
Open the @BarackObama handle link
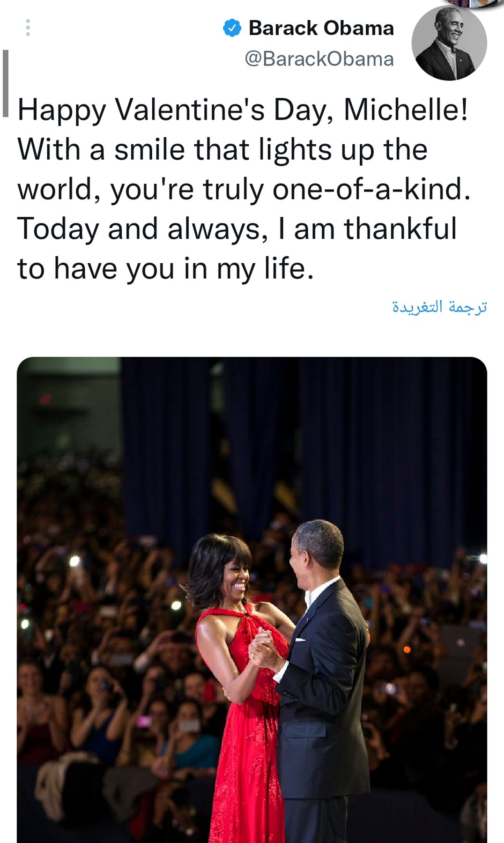point(319,59)
